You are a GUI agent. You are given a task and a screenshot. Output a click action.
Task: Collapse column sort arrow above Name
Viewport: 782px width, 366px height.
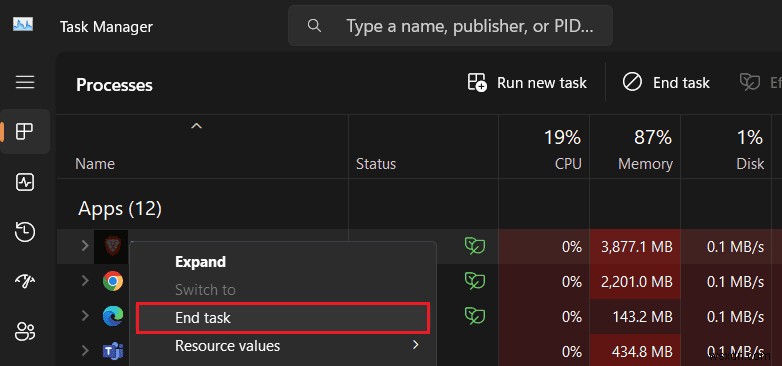pyautogui.click(x=196, y=127)
